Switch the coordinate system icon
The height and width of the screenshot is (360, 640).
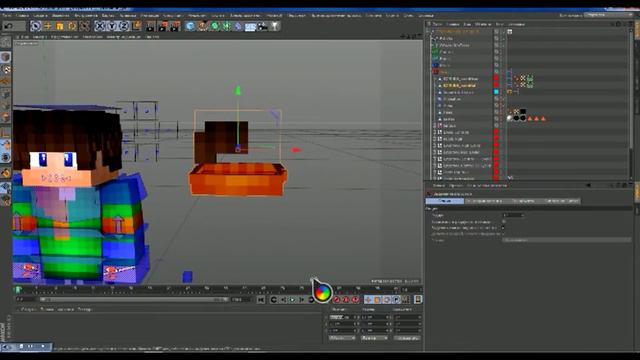coord(137,26)
